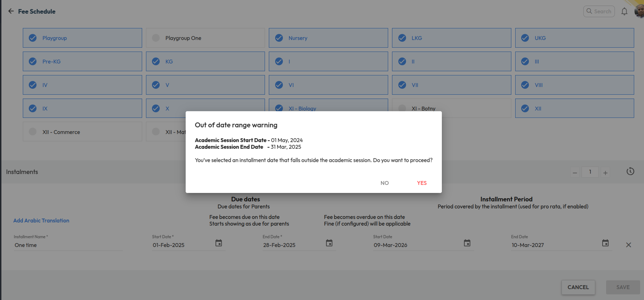
Task: Click the back arrow beside Fee Schedule
Action: [x=11, y=11]
